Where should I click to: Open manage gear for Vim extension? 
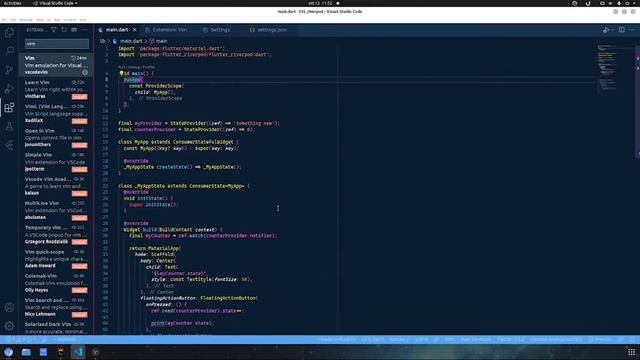pos(85,73)
